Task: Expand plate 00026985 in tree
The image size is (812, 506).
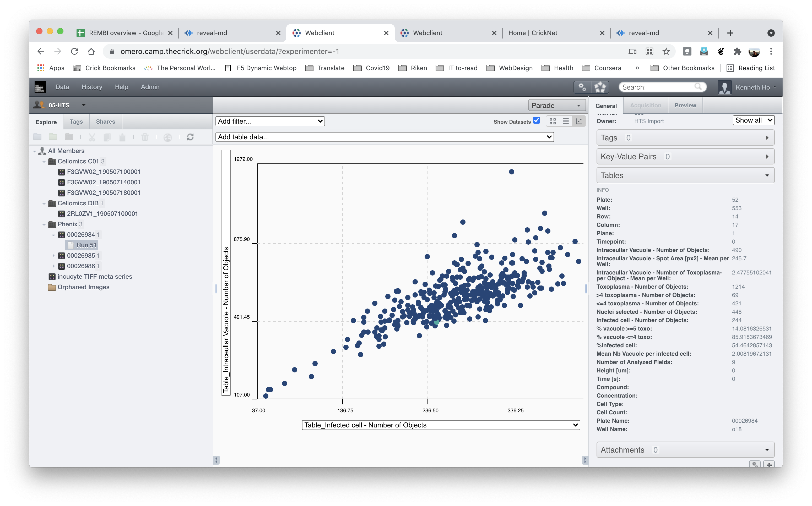Action: point(53,256)
